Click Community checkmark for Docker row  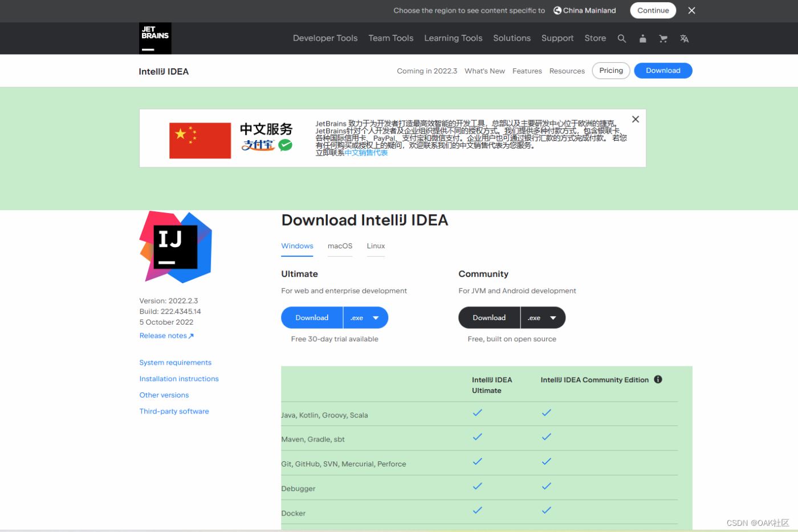coord(546,510)
